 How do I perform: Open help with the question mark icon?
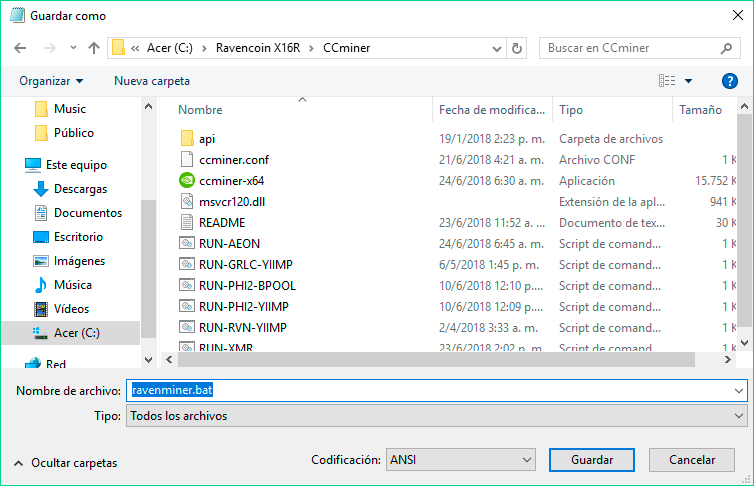pos(729,81)
